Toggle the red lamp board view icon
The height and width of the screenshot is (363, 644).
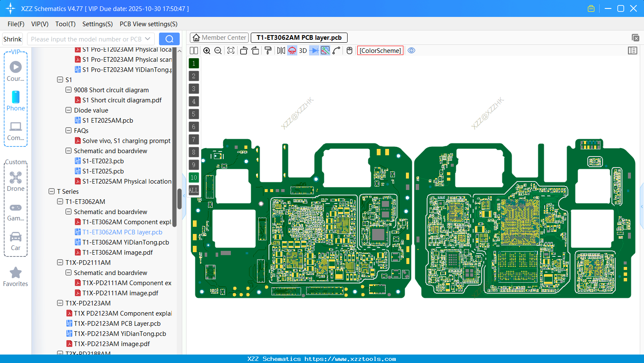292,50
